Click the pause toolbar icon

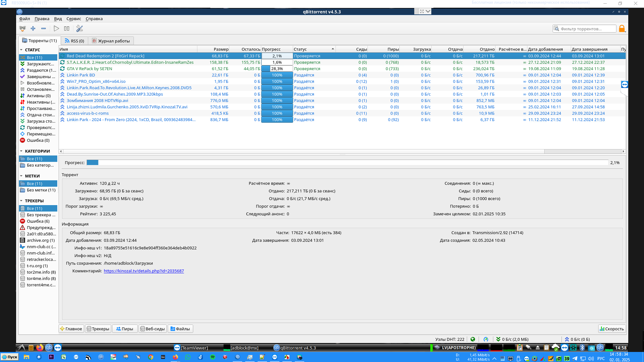pos(67,28)
